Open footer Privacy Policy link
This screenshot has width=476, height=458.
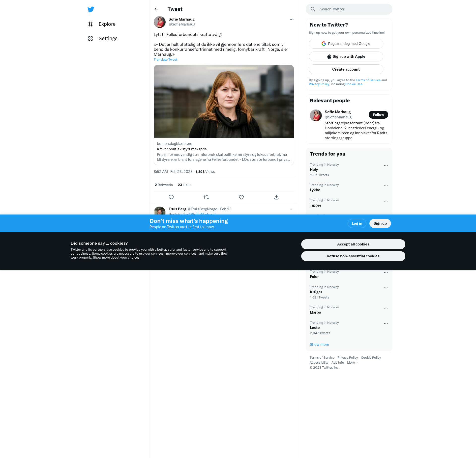pyautogui.click(x=348, y=358)
